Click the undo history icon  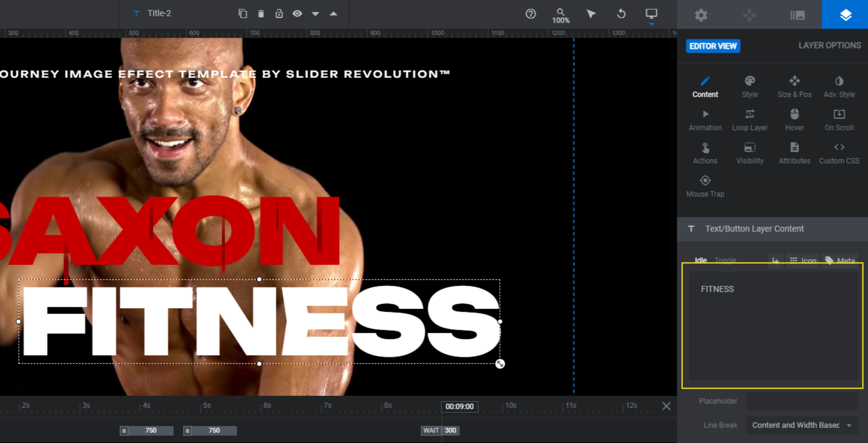(621, 13)
